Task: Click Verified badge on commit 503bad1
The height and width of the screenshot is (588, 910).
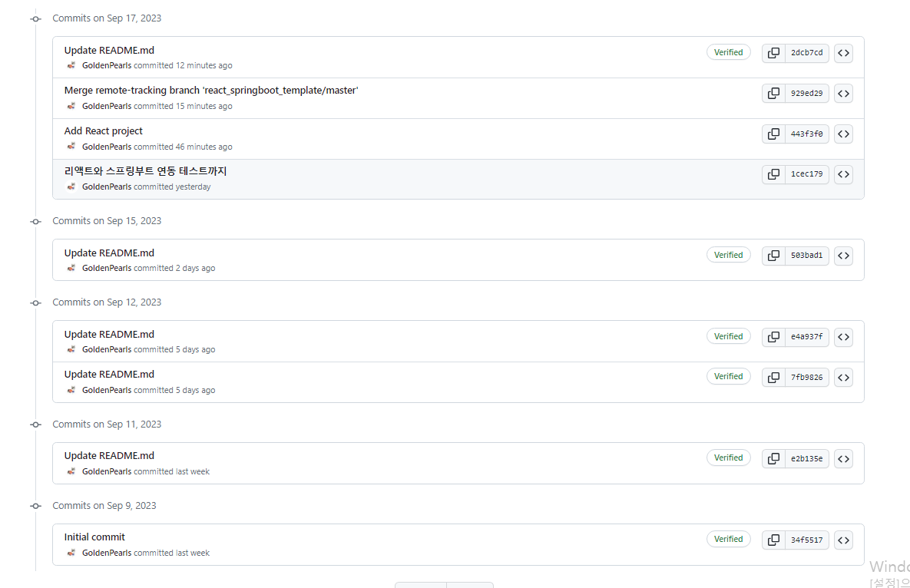Action: click(x=728, y=256)
